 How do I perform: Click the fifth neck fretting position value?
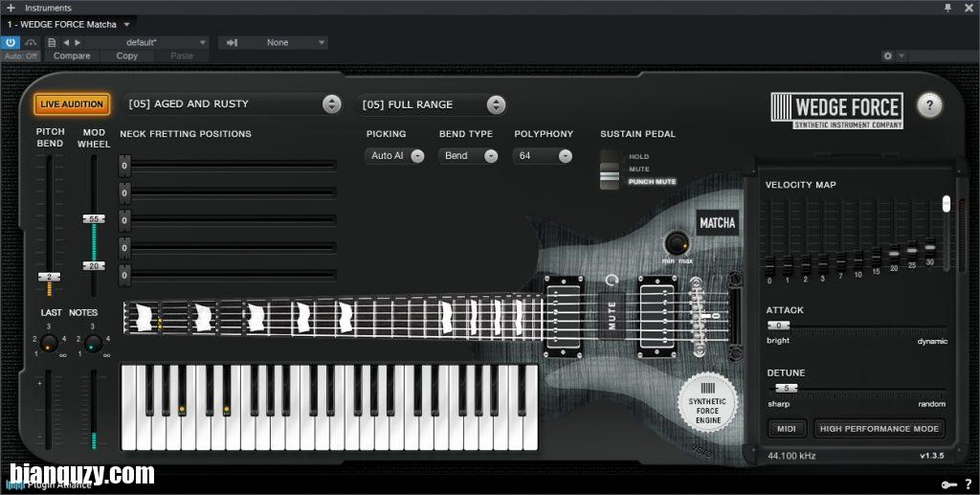[125, 275]
